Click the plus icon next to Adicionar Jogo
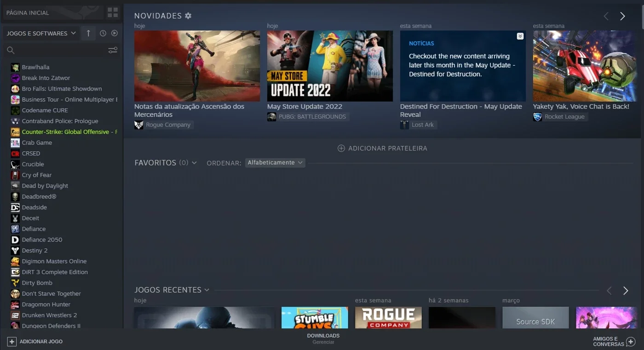Screen dimensions: 644x350 coord(12,342)
